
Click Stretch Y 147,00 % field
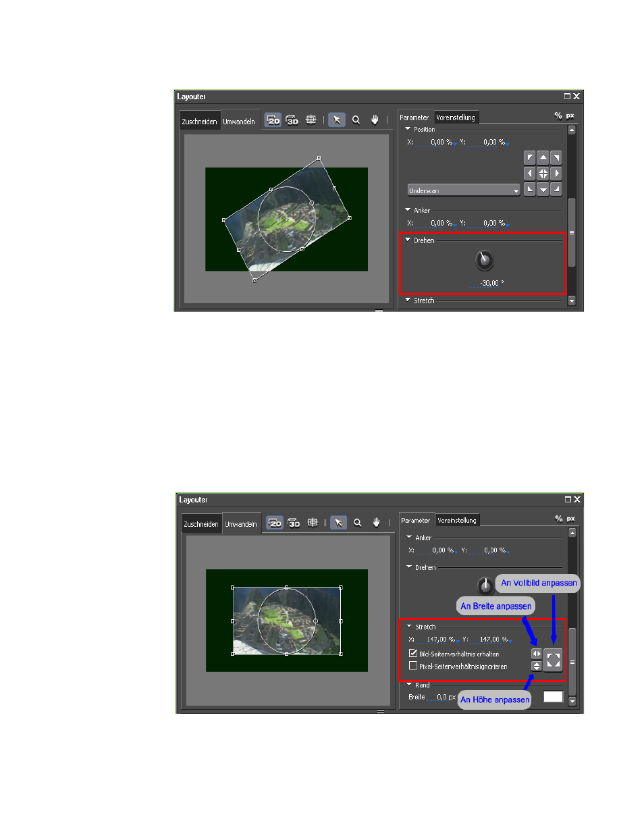click(491, 640)
